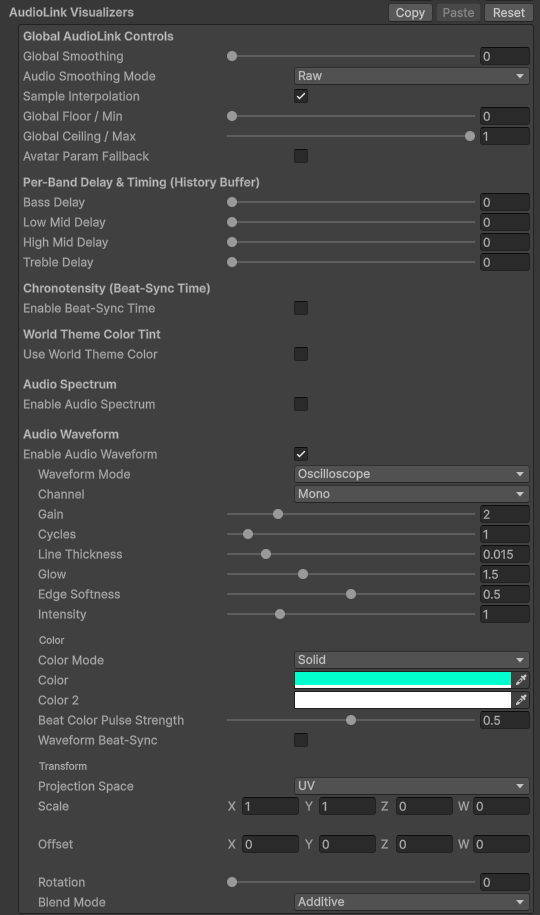Click the Cycles value field showing 1

[x=505, y=534]
